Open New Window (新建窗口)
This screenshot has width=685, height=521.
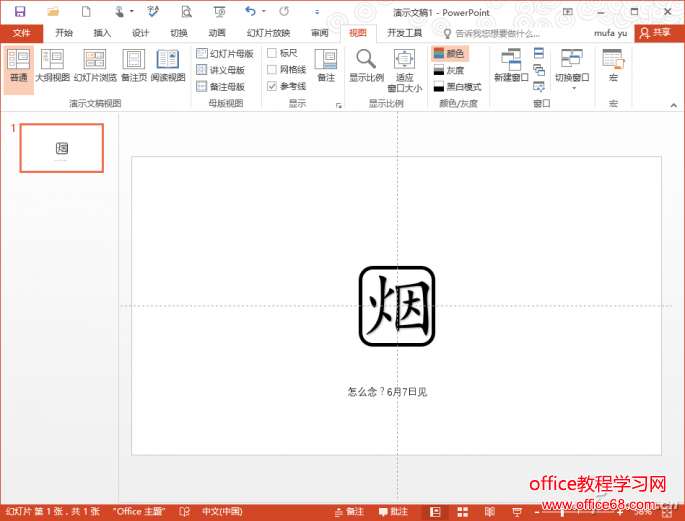(x=511, y=66)
